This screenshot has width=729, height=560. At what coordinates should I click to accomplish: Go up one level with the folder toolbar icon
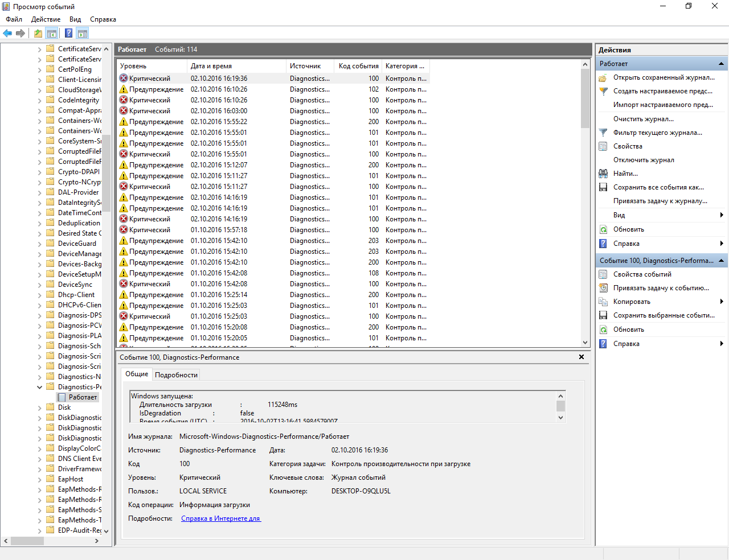38,33
